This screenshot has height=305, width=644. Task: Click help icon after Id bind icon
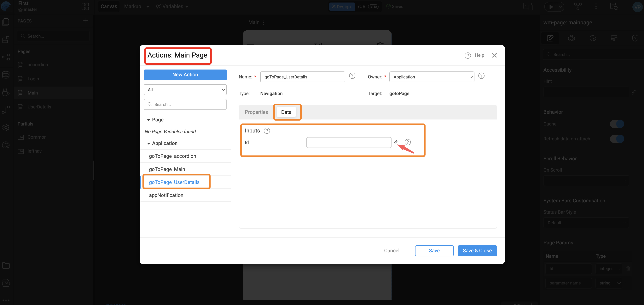point(408,142)
